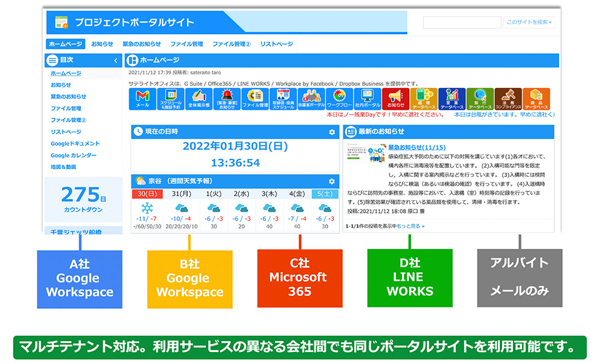Open the 営業データベース icon
This screenshot has width=600, height=364.
coord(452,99)
